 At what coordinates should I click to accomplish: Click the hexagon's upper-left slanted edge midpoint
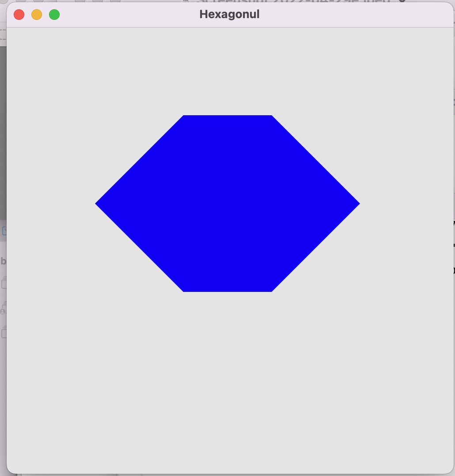pos(140,160)
